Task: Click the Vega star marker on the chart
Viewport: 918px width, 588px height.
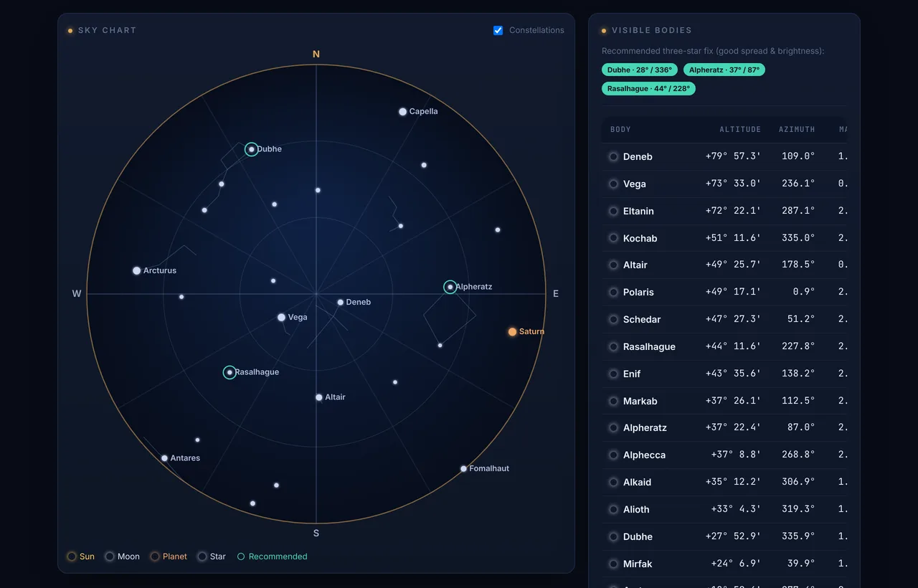Action: pyautogui.click(x=282, y=317)
